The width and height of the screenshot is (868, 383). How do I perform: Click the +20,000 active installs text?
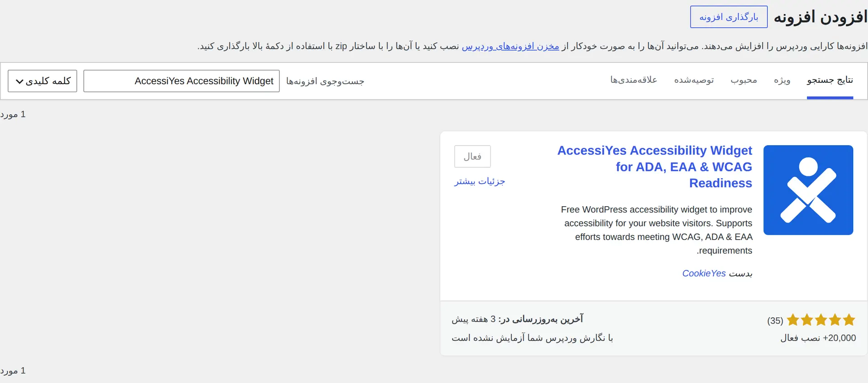click(x=818, y=338)
